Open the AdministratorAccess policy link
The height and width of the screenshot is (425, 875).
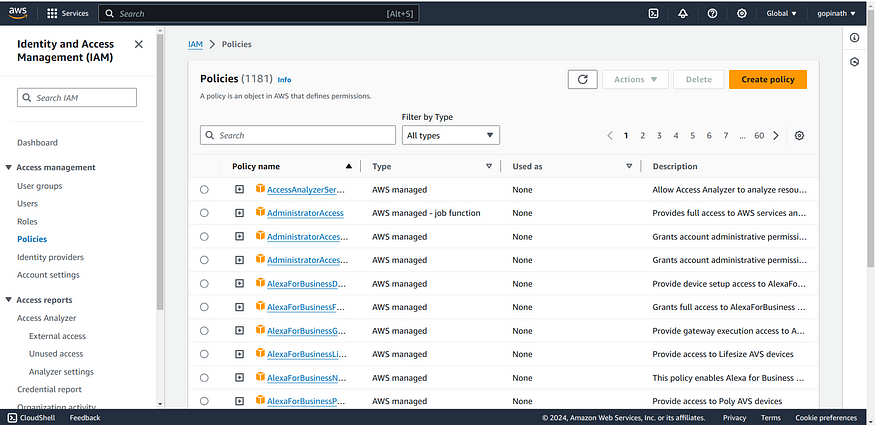pyautogui.click(x=305, y=213)
